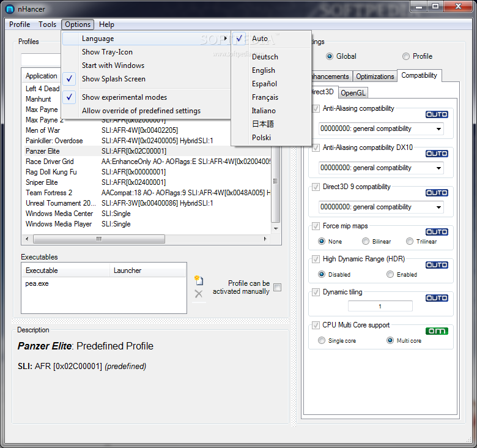Choose English language
This screenshot has width=477, height=448.
271,70
